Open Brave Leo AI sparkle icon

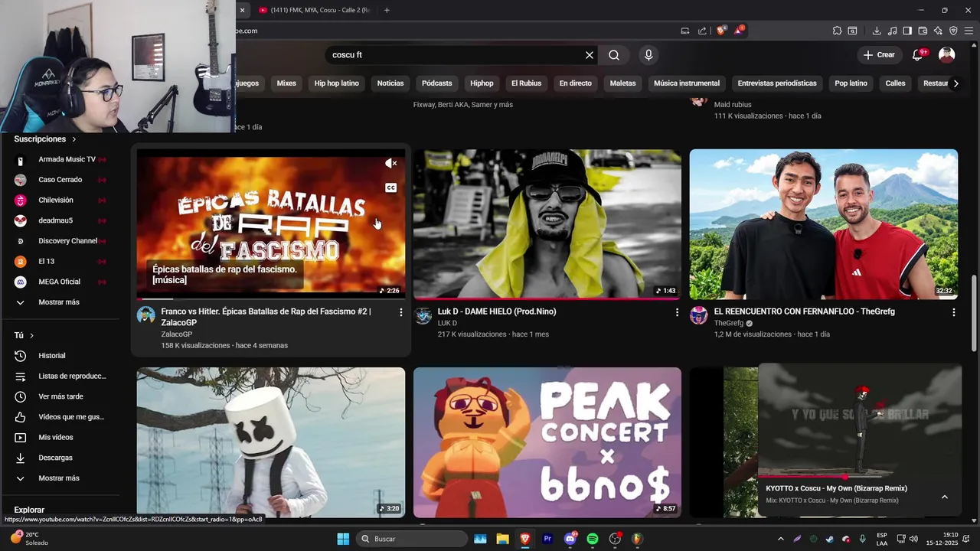938,31
